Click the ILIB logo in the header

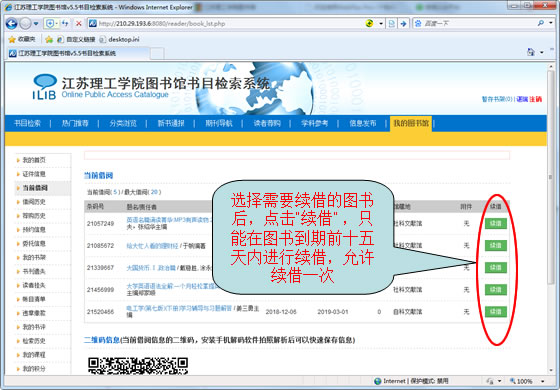(x=44, y=87)
